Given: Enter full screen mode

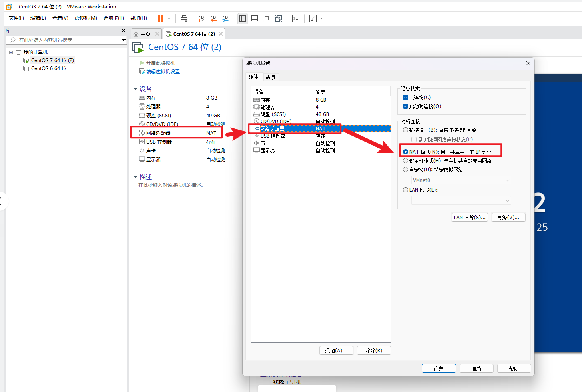Looking at the screenshot, I should (267, 18).
